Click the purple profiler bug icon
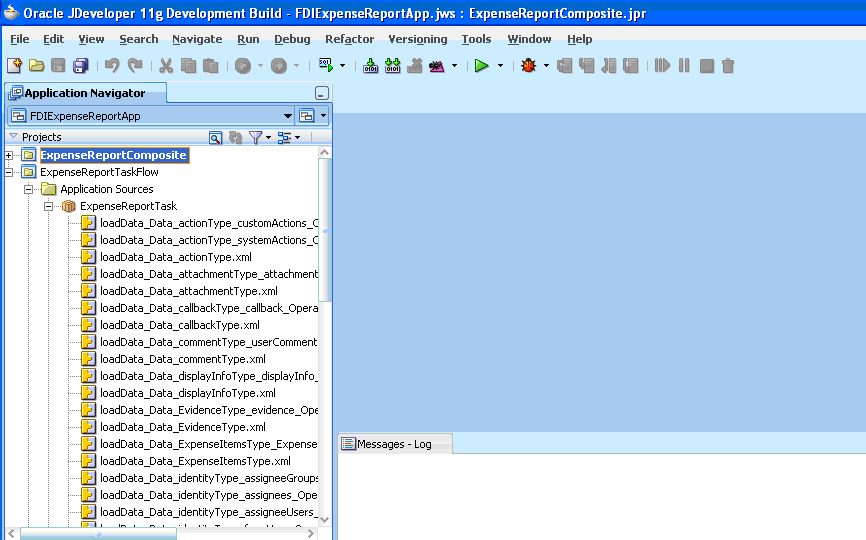Image resolution: width=866 pixels, height=540 pixels. click(x=437, y=66)
